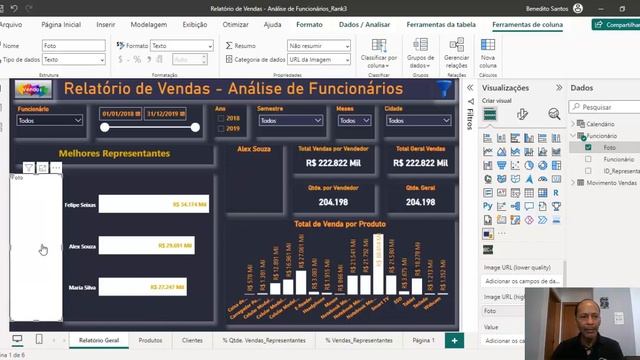Open the Tipo de dados dropdown
Screen dimensions: 640x360
tap(73, 60)
